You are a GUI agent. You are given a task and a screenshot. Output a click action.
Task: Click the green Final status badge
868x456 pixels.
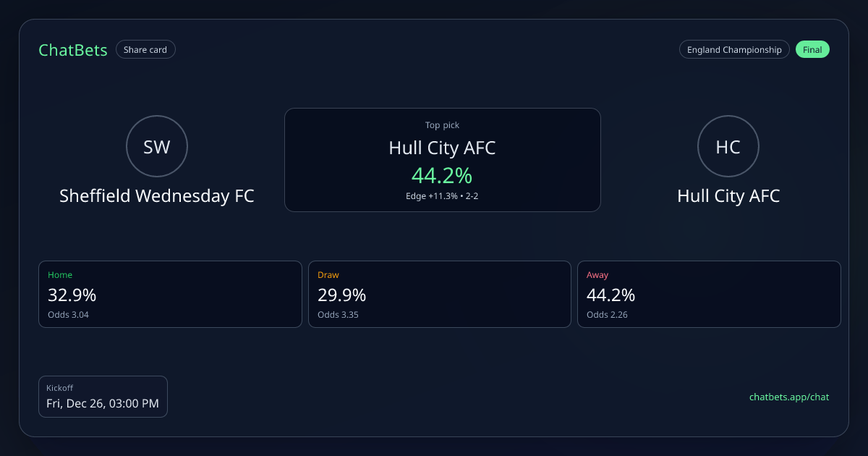[812, 50]
